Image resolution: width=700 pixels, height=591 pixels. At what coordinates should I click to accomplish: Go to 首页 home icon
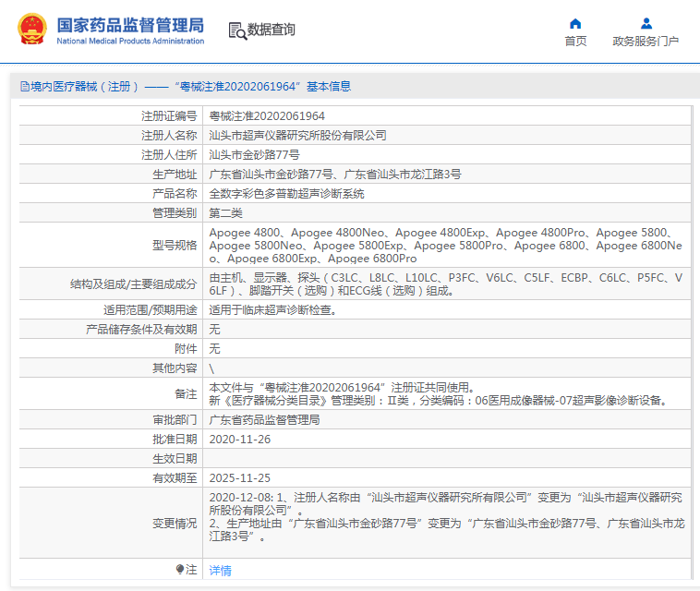tap(575, 23)
